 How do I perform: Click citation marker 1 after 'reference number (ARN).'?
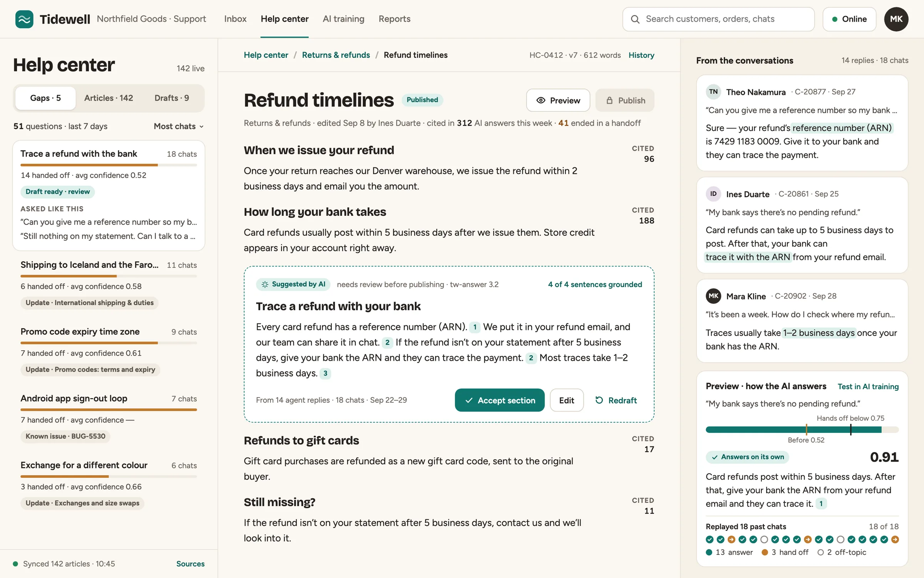tap(475, 327)
